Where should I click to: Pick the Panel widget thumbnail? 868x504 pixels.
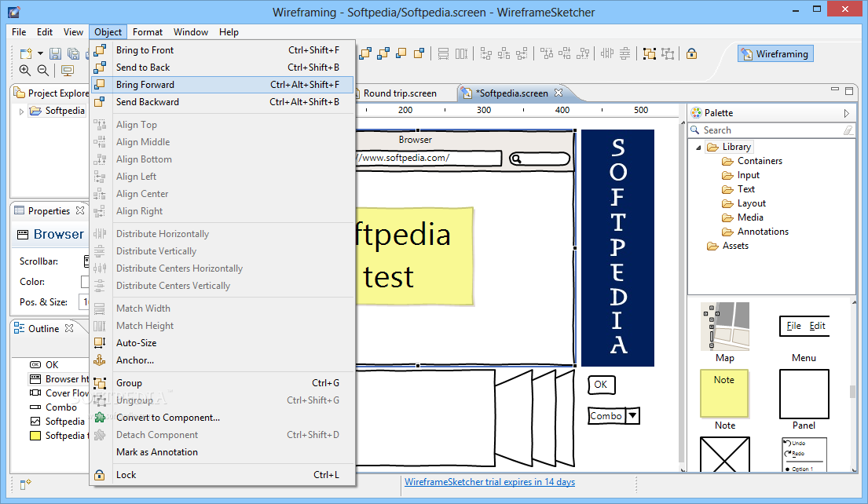click(804, 394)
